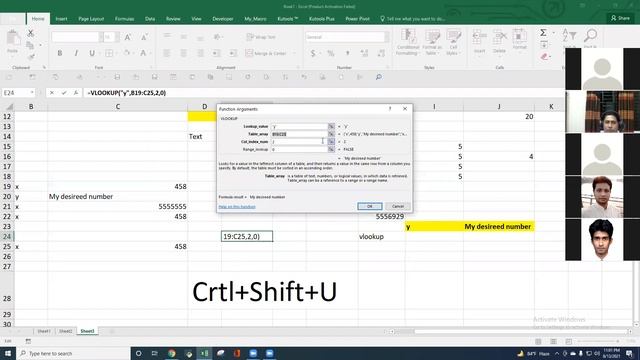Collapse dialog via Lookup_value range selector
This screenshot has height=360, width=640.
(331, 127)
